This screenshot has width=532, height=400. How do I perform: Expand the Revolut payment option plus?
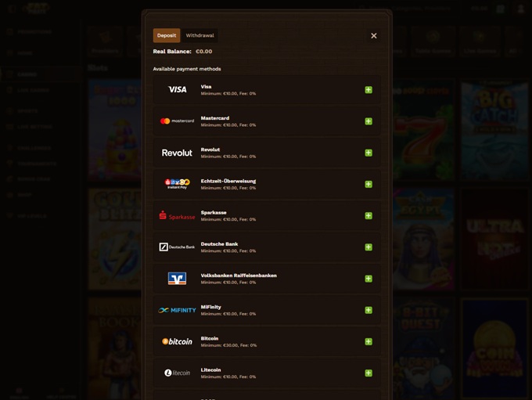click(368, 153)
